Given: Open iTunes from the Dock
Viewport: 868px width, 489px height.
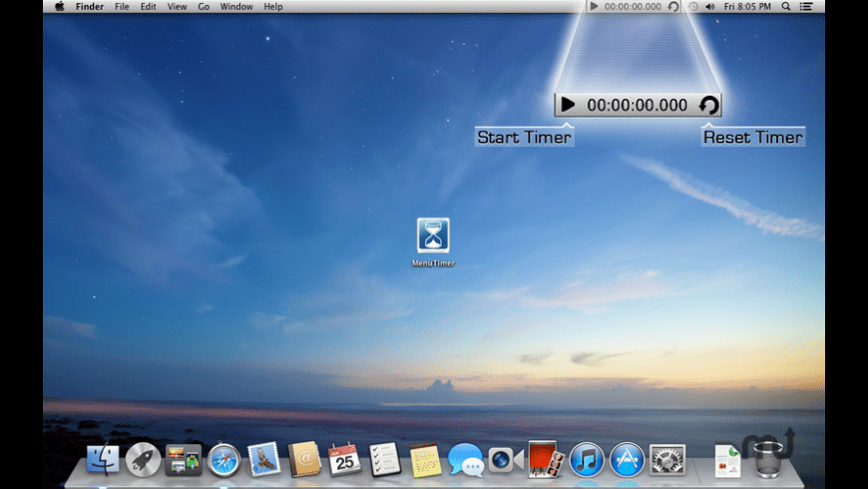Looking at the screenshot, I should [587, 460].
